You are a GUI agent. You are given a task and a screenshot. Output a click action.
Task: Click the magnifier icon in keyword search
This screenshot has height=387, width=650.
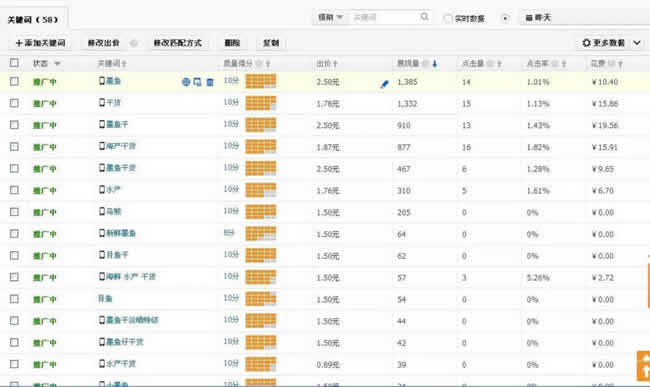point(424,17)
